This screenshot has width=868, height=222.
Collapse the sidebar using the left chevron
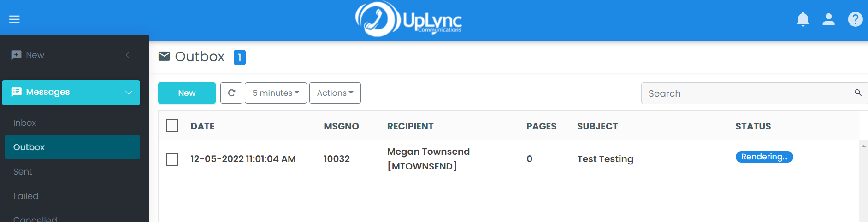point(128,55)
